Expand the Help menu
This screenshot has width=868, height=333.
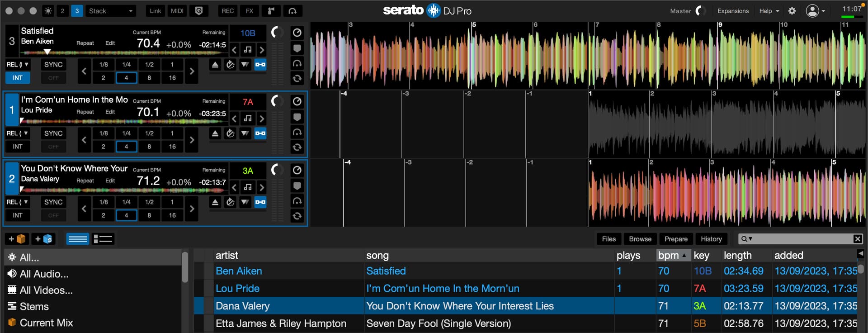769,11
